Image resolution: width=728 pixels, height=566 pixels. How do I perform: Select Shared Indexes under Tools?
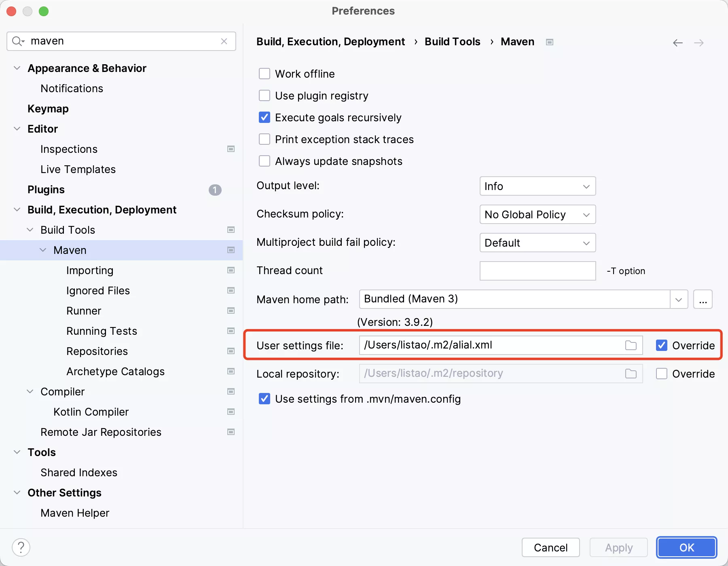[79, 473]
